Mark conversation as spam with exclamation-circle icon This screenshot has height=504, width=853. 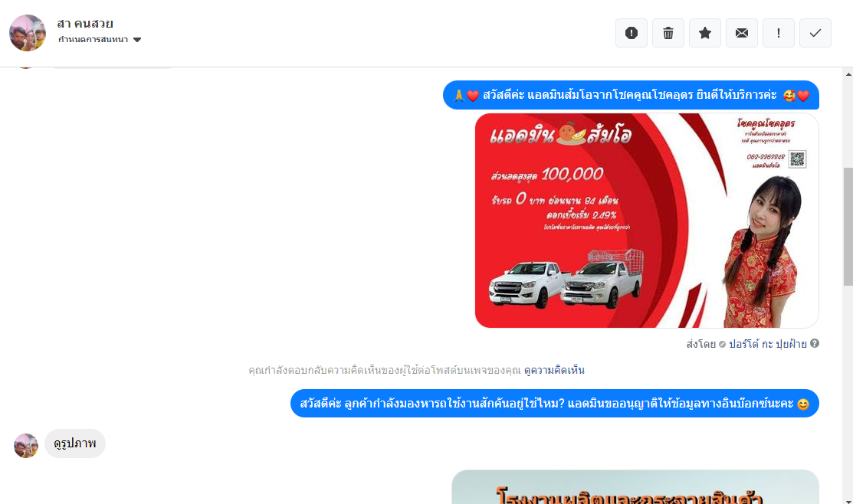(x=631, y=33)
